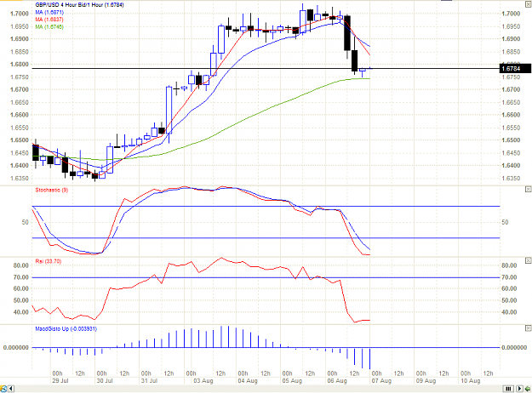Viewport: 532px width, 393px height.
Task: Select the blue MA (1.6871) legend label
Action: (x=49, y=13)
